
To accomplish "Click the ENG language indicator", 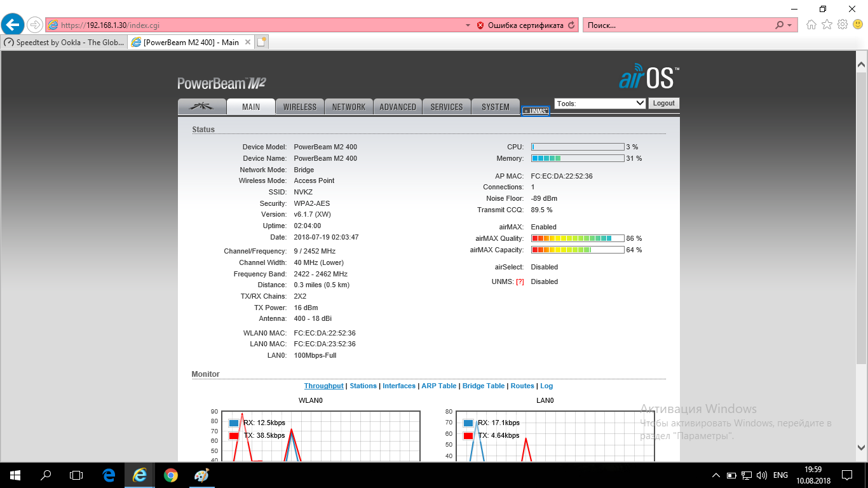I will pos(780,475).
